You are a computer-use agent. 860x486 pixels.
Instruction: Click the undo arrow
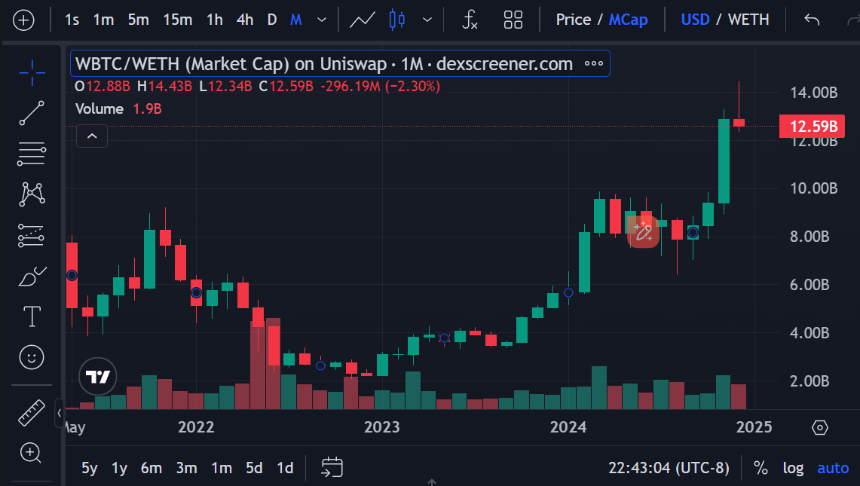coord(812,20)
